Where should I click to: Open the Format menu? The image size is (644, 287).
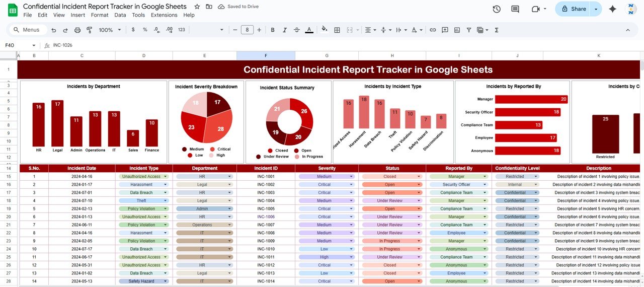(100, 15)
